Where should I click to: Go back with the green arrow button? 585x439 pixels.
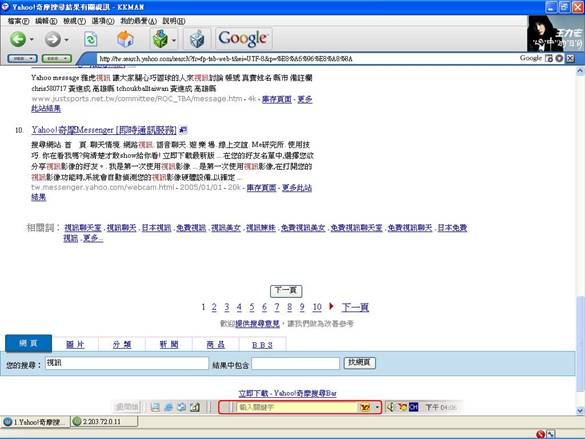tap(18, 39)
